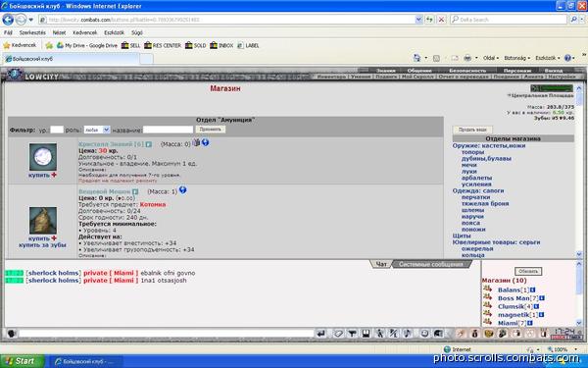Click the blue globe icon next to Масса: 1
Screen dimensions: 588x368
pos(182,190)
